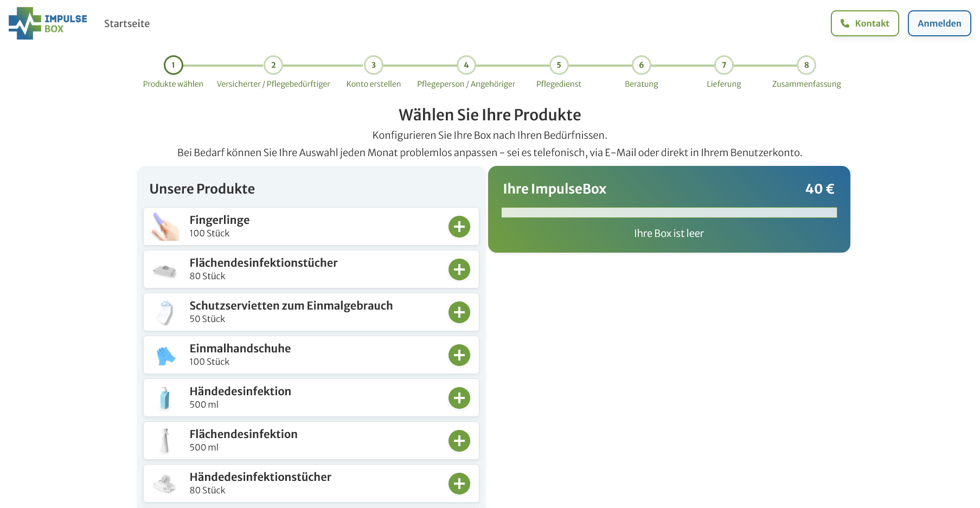Select step 5 Pflegedienst
The image size is (980, 508).
559,65
